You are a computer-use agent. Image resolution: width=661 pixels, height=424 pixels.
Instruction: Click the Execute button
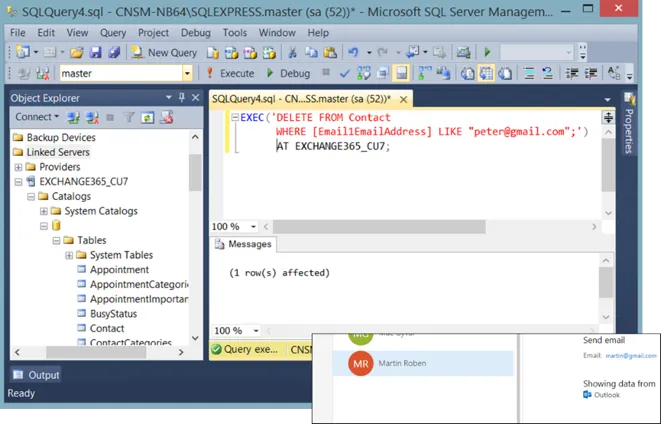point(230,73)
